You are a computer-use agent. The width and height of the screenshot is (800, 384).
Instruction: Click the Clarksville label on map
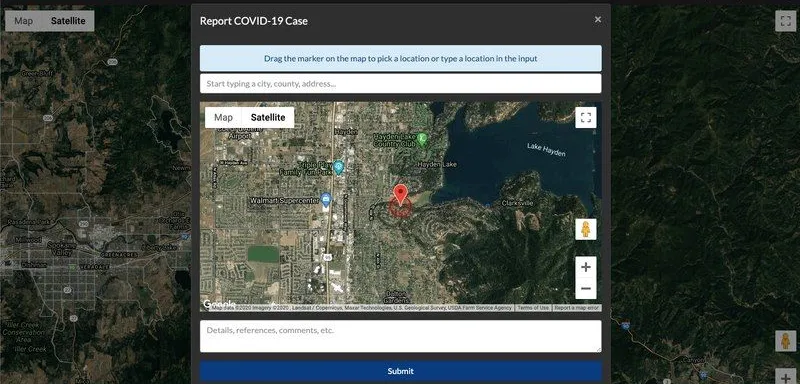(517, 203)
